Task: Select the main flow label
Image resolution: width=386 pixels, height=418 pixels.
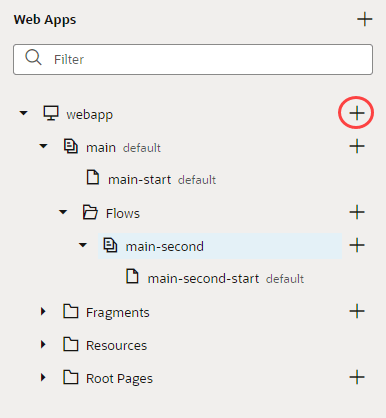Action: 101,147
